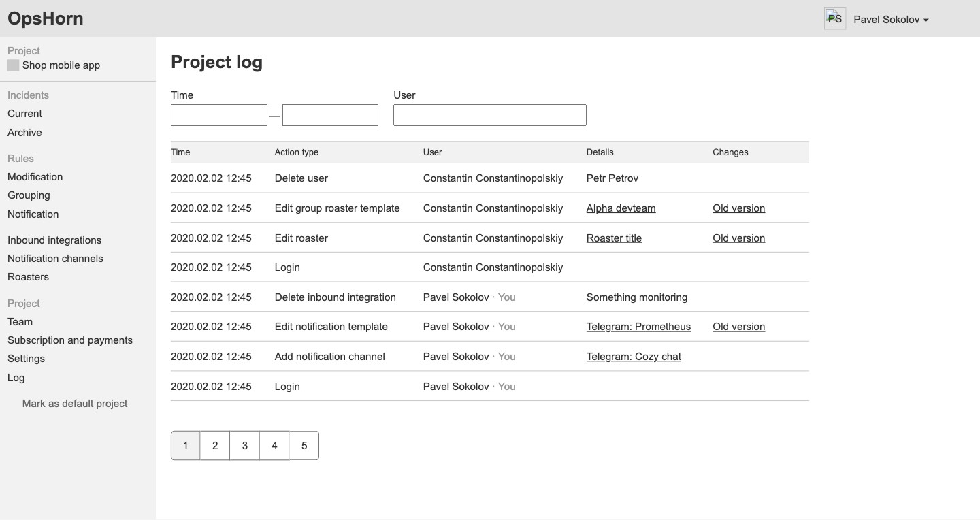Open Notification channels
The height and width of the screenshot is (520, 980).
tap(55, 259)
